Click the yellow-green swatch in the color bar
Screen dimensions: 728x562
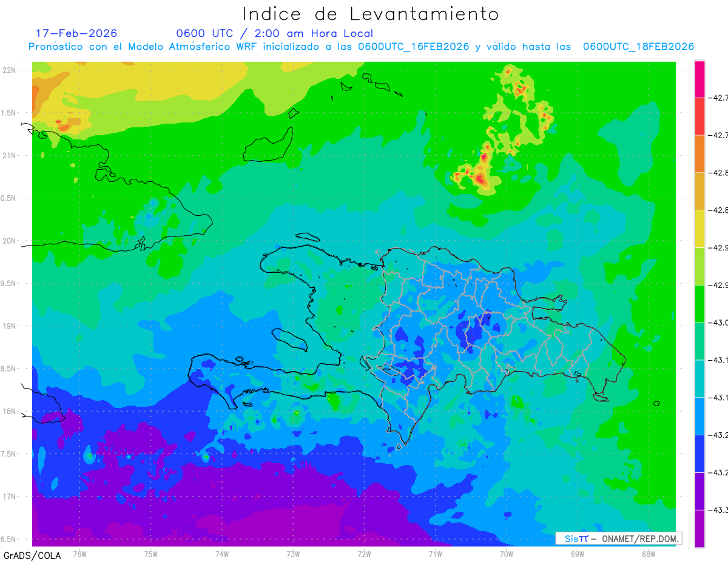pos(699,266)
